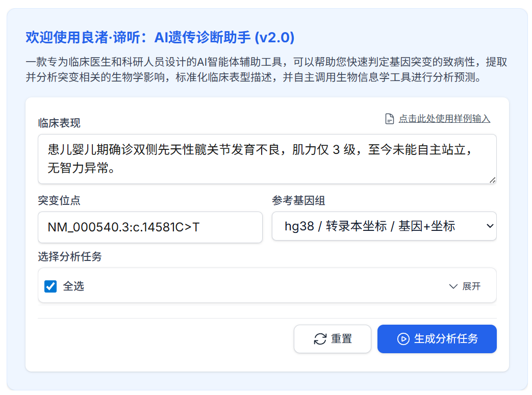This screenshot has height=395, width=532.
Task: Expand the analysis task list via 展开
Action: point(471,286)
